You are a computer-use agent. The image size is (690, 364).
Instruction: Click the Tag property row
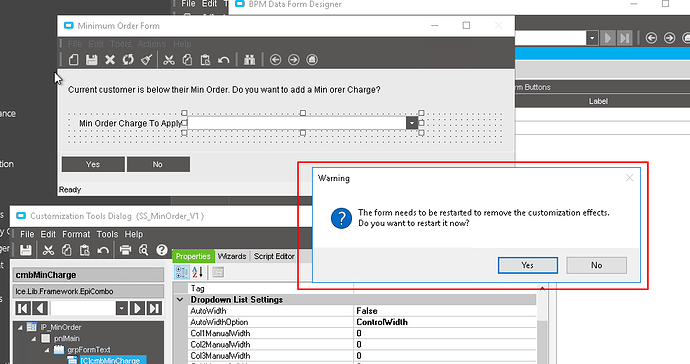pos(363,288)
